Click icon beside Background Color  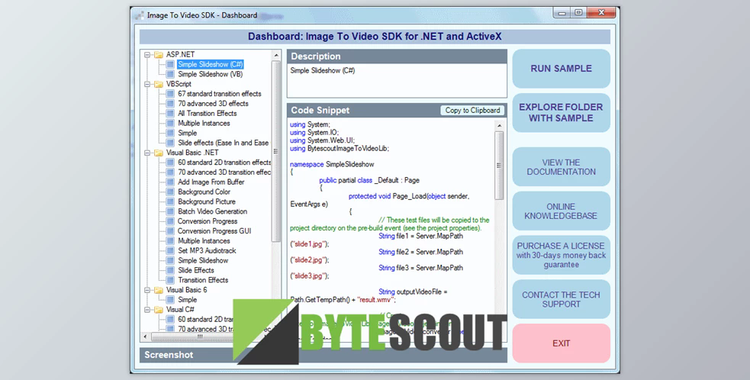170,192
